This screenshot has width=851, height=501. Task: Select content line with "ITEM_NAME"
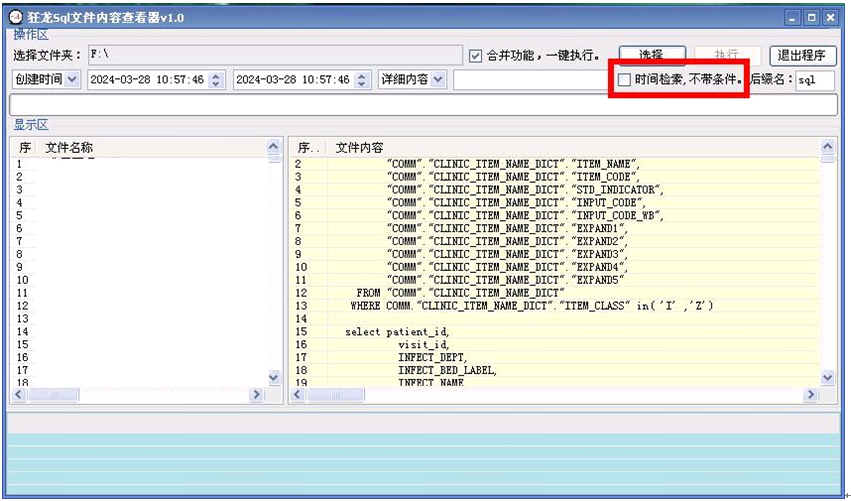[556, 164]
